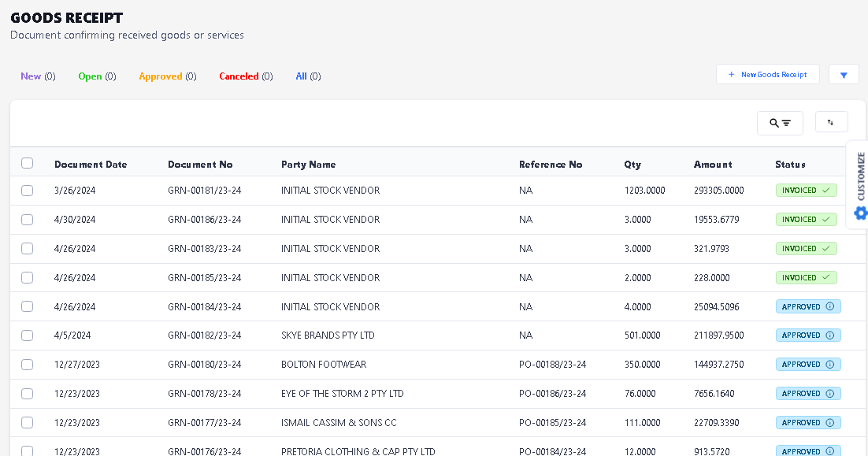The image size is (868, 456).
Task: Click the Customize gear icon
Action: [860, 213]
